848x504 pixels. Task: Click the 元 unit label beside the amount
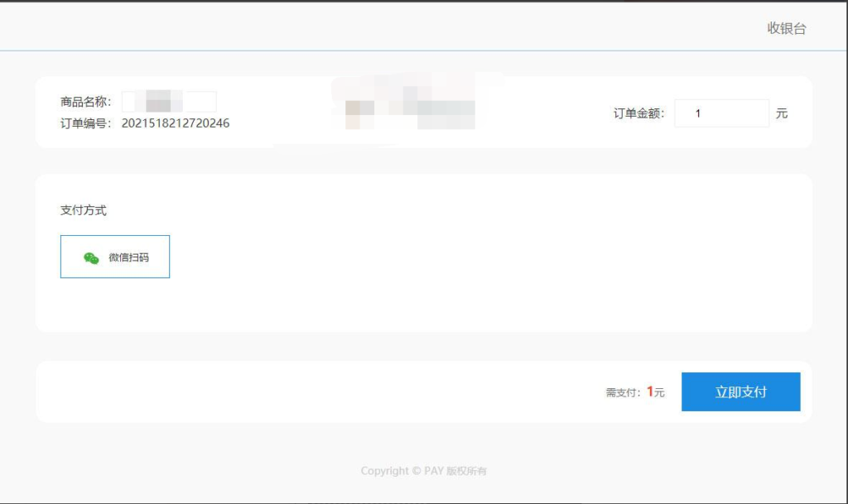click(781, 113)
